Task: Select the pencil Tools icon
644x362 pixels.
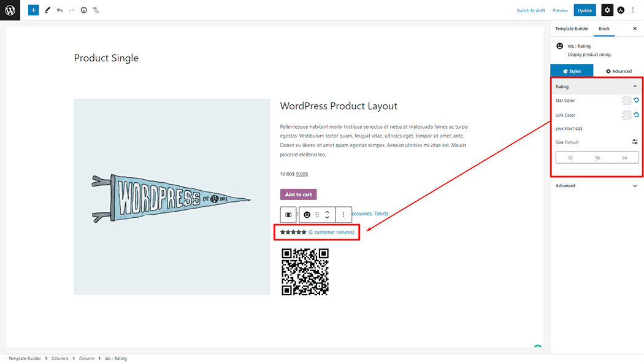Action: tap(47, 10)
